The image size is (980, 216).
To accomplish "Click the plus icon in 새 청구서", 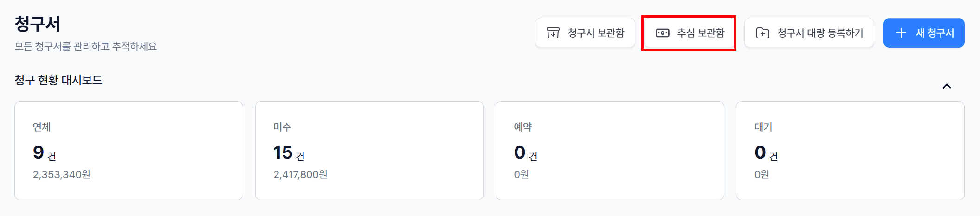I will [x=901, y=33].
